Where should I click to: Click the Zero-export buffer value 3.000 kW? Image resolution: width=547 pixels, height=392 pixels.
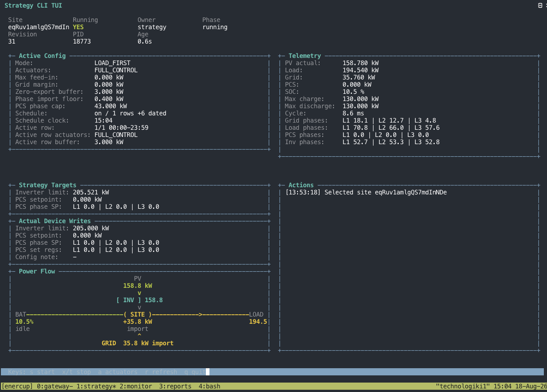109,92
